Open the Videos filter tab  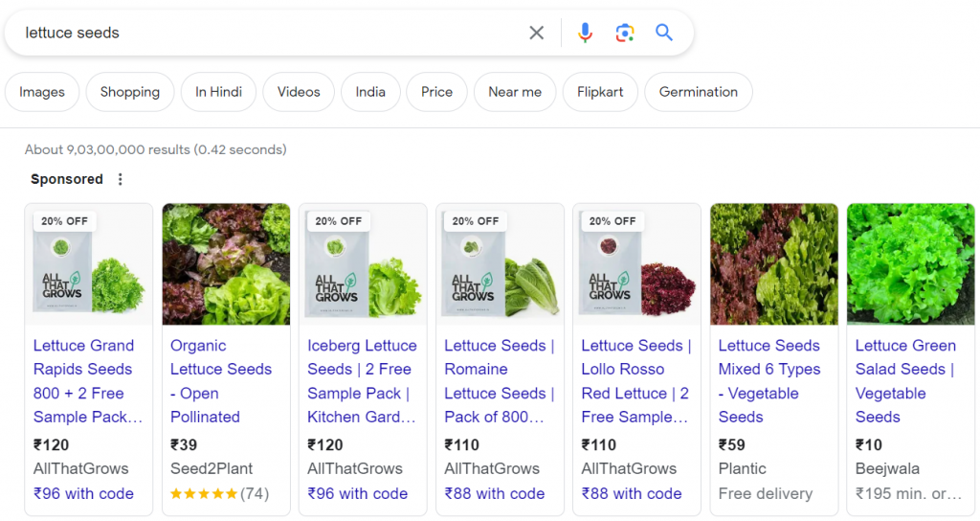[x=299, y=92]
